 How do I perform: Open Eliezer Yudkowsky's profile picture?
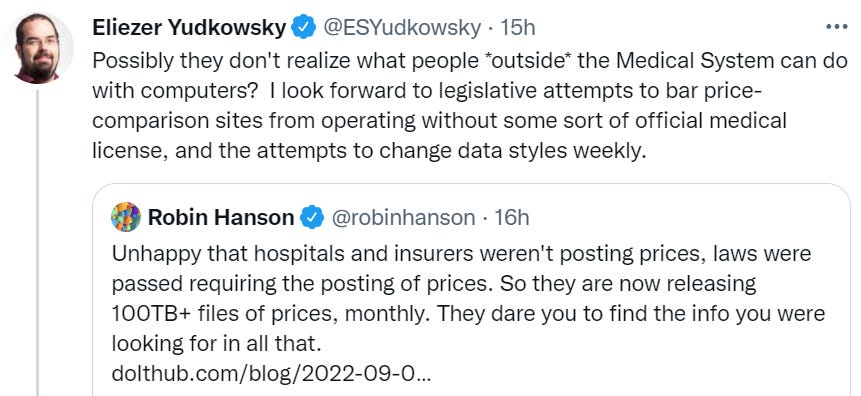(37, 48)
